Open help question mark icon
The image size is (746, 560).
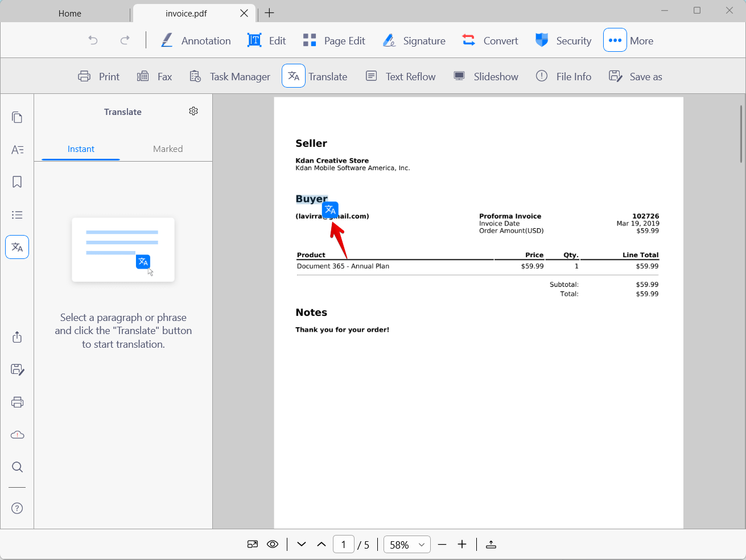click(17, 508)
